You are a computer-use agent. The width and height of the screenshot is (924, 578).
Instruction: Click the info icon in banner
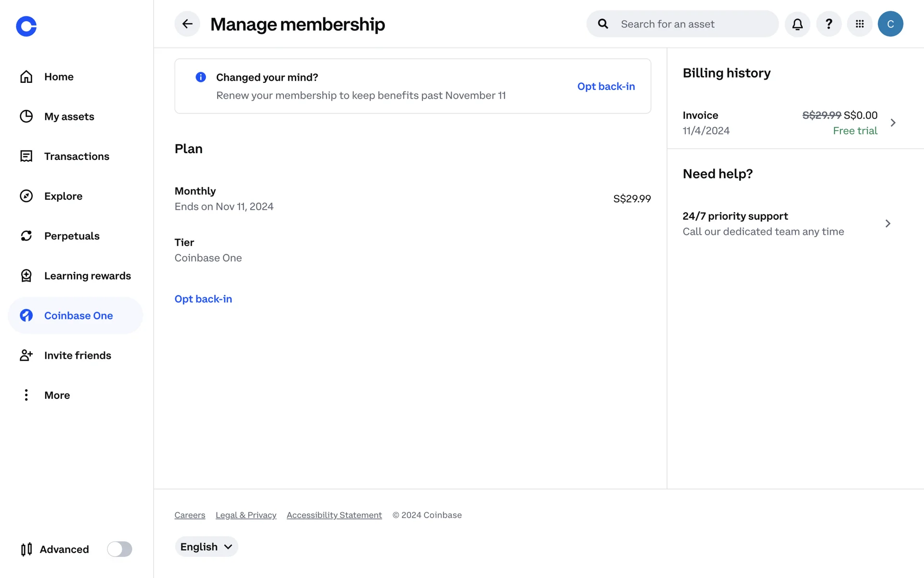coord(201,77)
